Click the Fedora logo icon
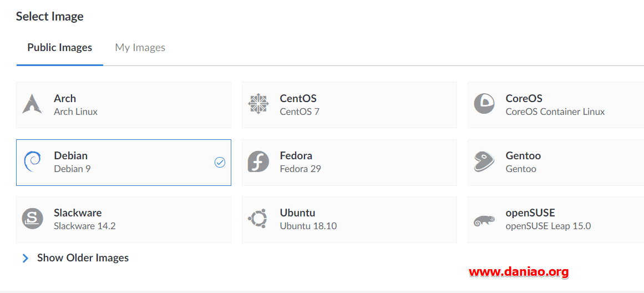644x293 pixels. (x=258, y=161)
